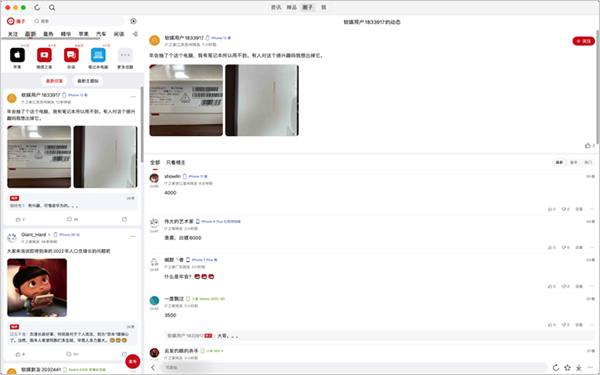Switch to 圈子 top tab
The height and width of the screenshot is (375, 600).
pos(307,7)
